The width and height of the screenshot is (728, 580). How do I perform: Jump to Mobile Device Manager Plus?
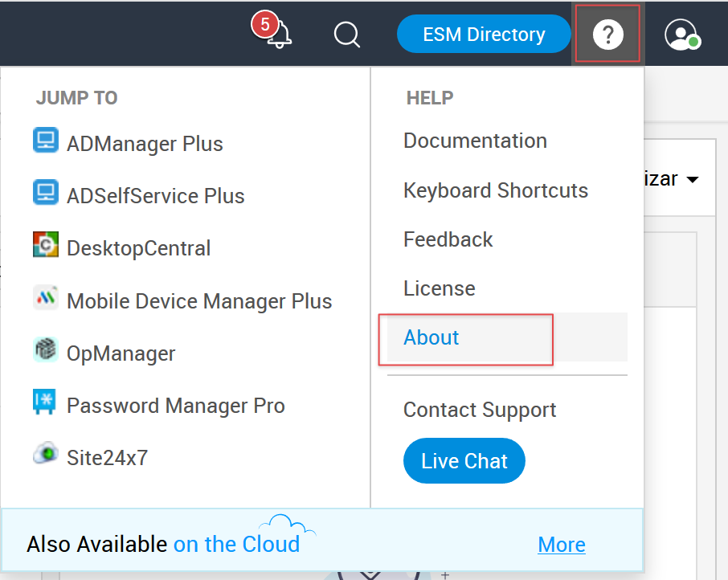pos(199,301)
